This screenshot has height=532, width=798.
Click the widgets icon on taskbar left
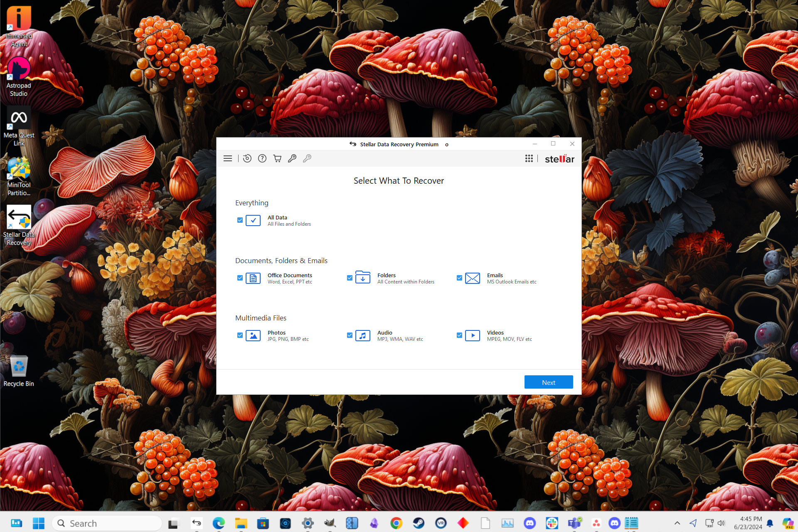click(x=17, y=523)
